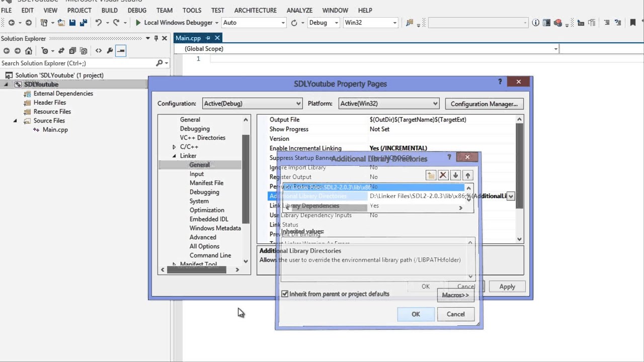Click Delete Line X icon in directories dialog
Image resolution: width=644 pixels, height=362 pixels.
(443, 175)
